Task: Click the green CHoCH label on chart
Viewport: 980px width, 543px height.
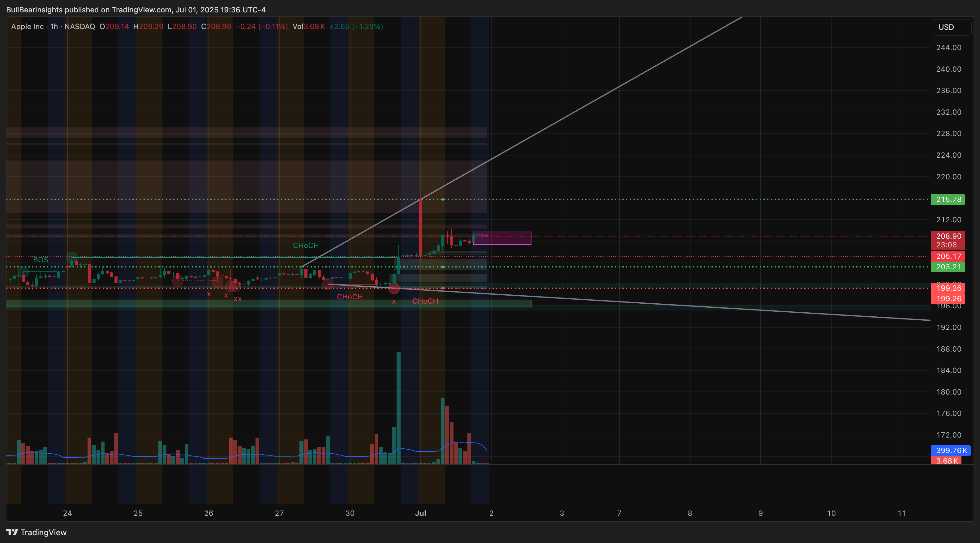Action: coord(306,246)
